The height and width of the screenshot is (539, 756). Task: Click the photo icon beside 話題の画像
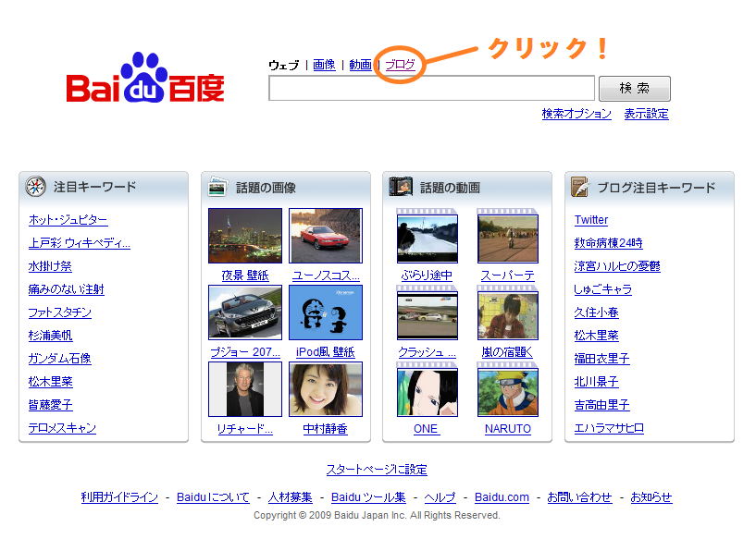tap(217, 187)
